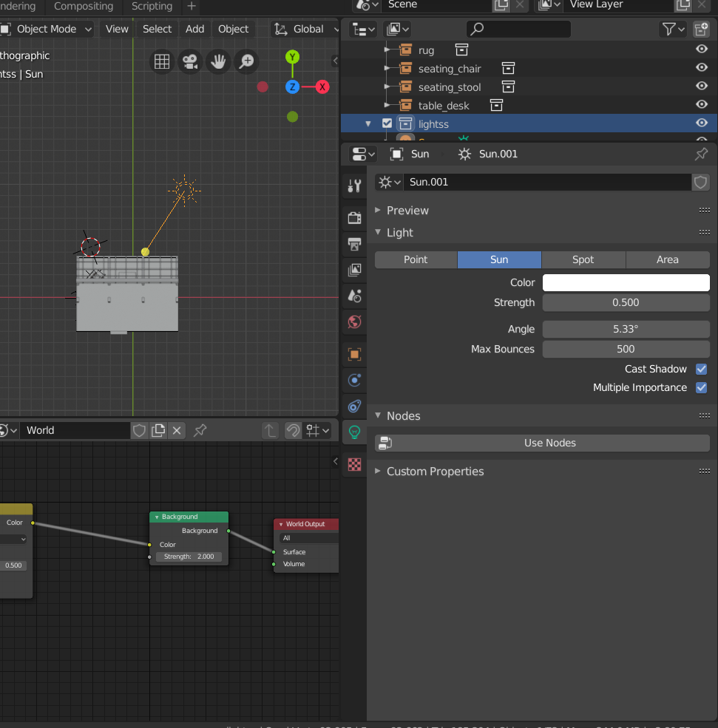Disable Multiple Importance sampling
This screenshot has height=728, width=718.
click(x=701, y=387)
